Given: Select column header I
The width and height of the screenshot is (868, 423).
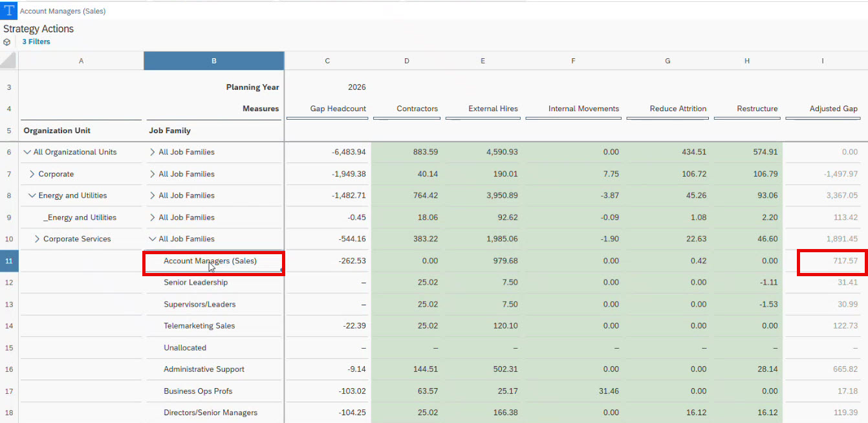Looking at the screenshot, I should pyautogui.click(x=822, y=61).
